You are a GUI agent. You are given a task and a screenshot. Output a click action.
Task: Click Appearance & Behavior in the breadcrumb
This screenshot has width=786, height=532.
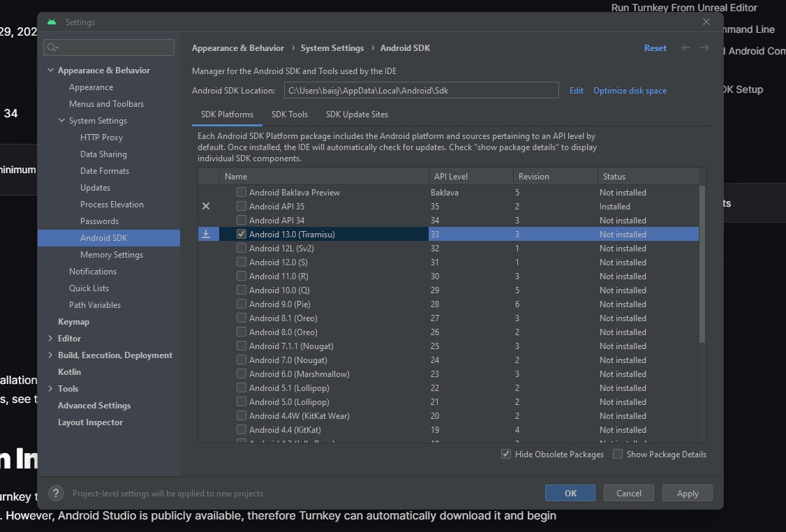238,48
